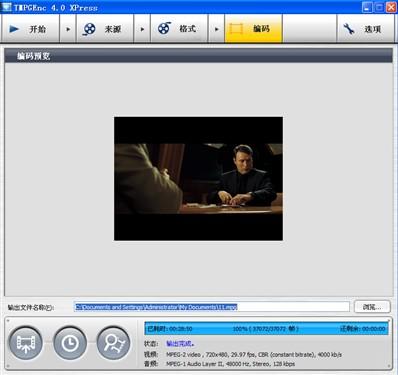The width and height of the screenshot is (398, 375).
Task: Switch to the 格式 (Format) tab
Action: (179, 29)
